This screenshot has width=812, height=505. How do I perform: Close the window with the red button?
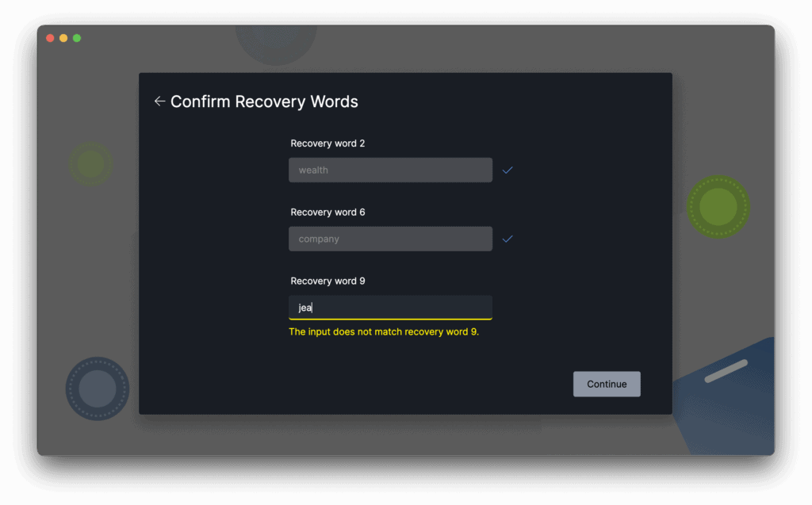pyautogui.click(x=50, y=38)
